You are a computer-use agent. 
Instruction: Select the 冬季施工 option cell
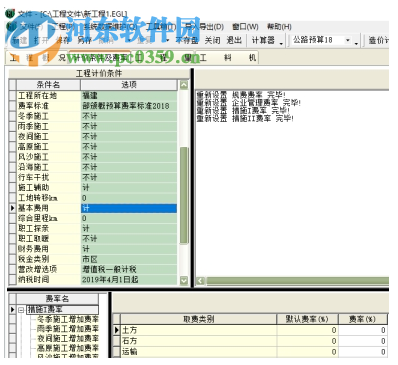click(129, 116)
